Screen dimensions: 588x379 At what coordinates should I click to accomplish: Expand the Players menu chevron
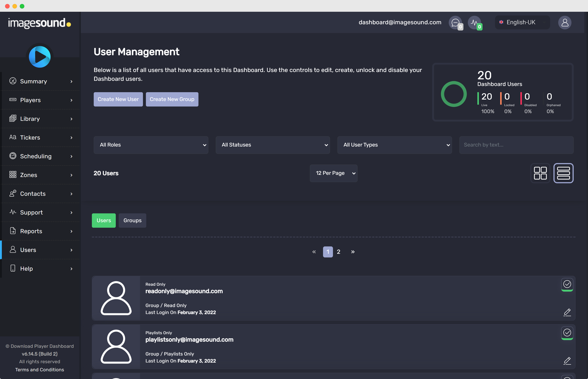click(x=71, y=100)
